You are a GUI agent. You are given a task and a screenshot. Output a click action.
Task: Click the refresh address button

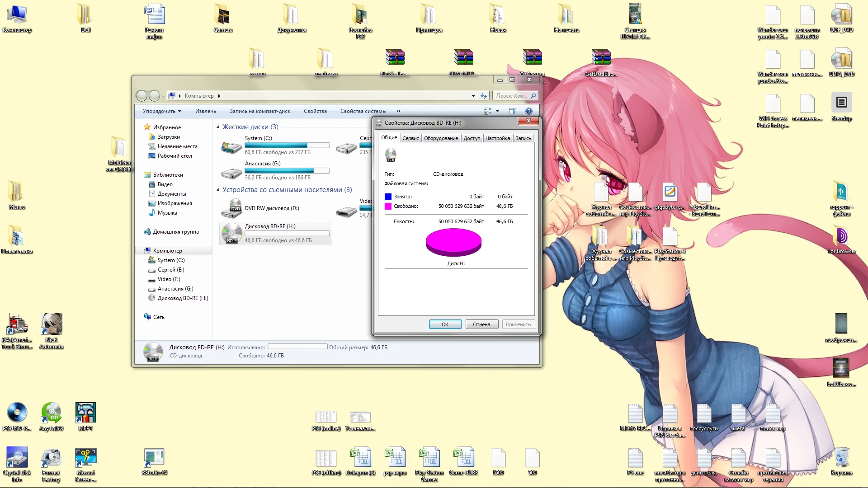[x=484, y=96]
